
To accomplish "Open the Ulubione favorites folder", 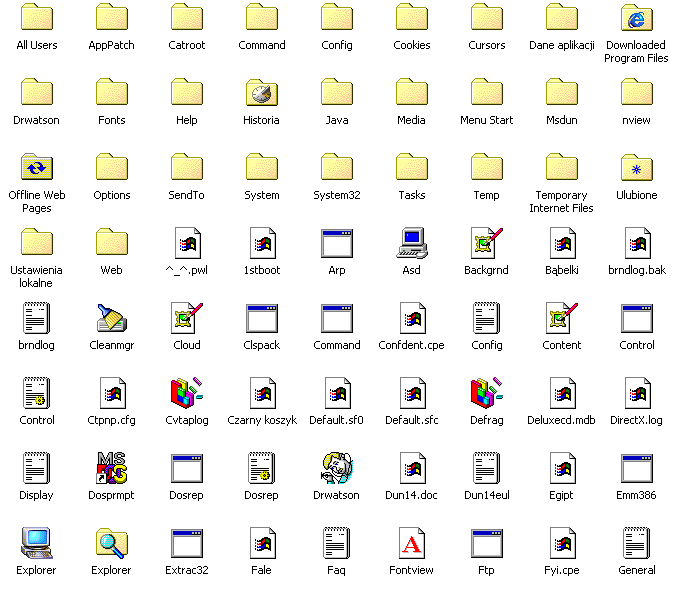I will tap(637, 168).
